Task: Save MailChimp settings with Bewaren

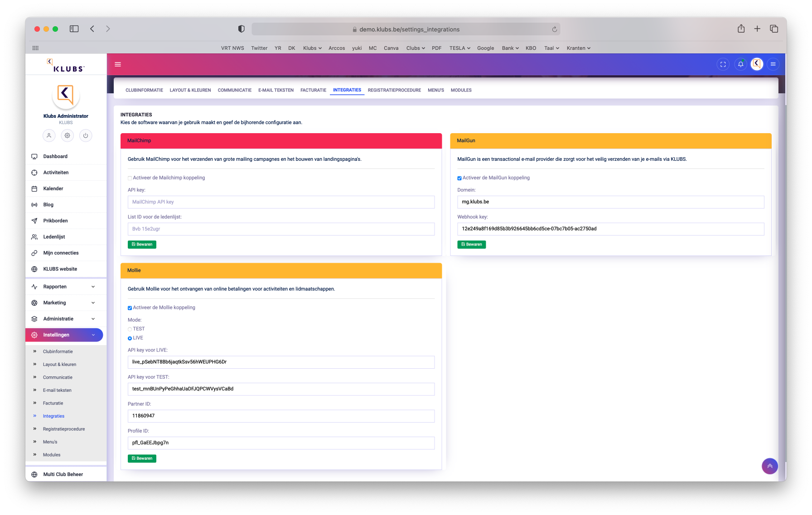Action: [x=142, y=245]
